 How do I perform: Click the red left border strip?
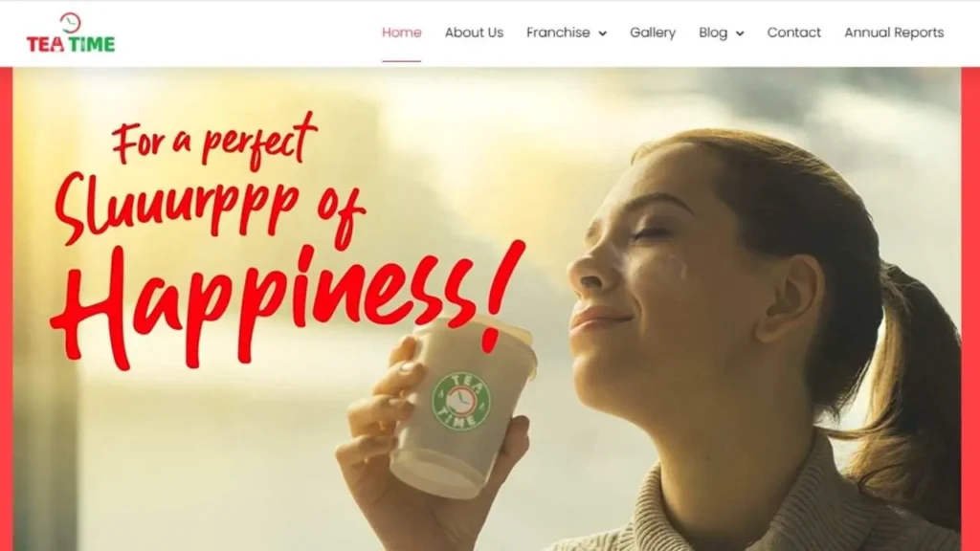point(7,309)
